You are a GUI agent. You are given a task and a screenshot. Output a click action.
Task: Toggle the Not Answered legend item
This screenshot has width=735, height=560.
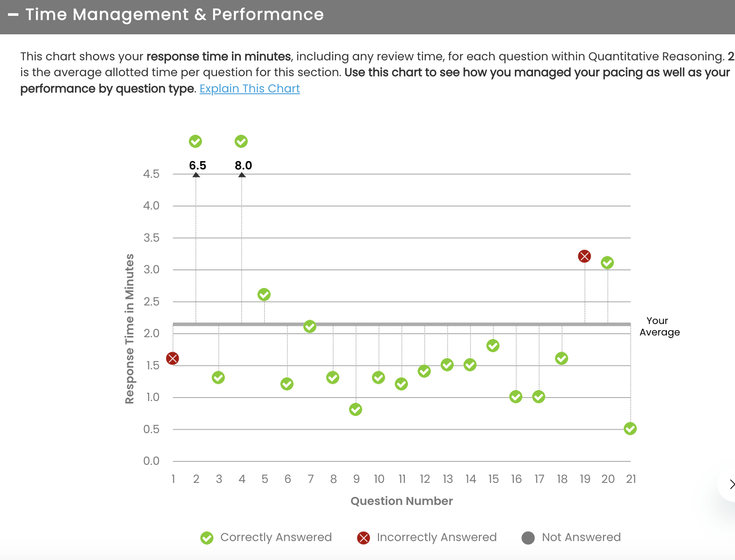point(571,538)
